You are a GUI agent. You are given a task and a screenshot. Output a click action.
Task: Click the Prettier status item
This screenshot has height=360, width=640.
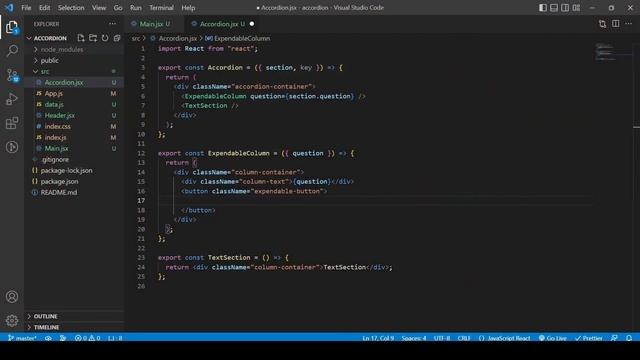pos(589,338)
